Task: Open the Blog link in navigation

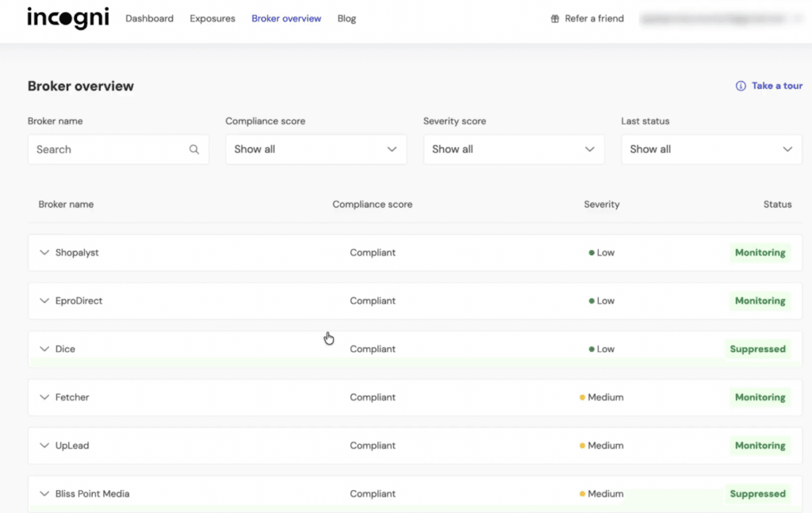Action: click(x=347, y=19)
